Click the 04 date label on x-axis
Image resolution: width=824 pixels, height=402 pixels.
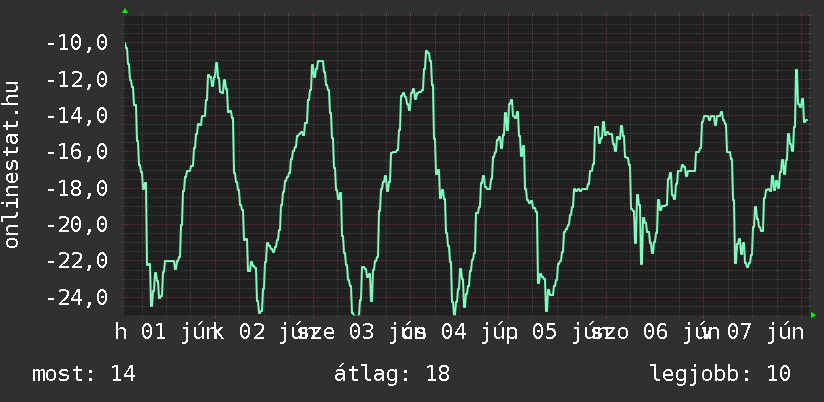454,332
